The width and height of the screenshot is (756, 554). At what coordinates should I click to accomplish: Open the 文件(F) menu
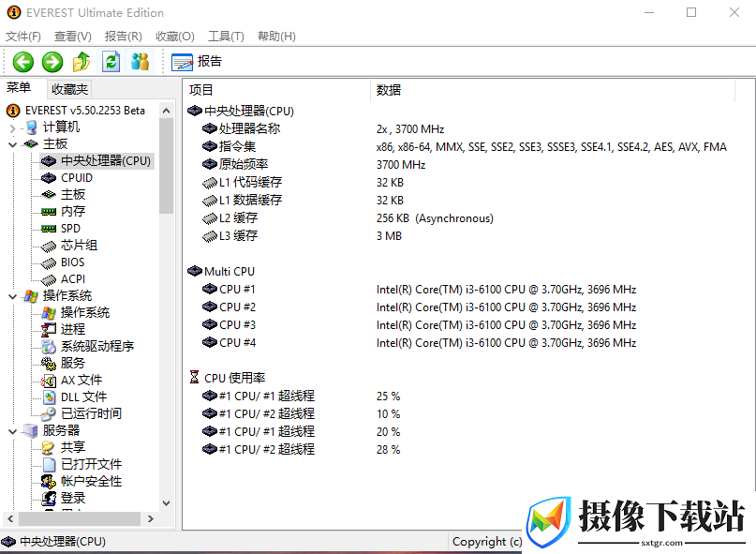tap(22, 37)
